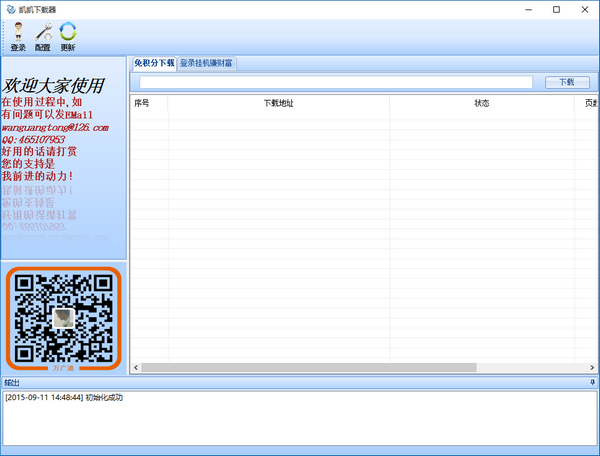This screenshot has height=456, width=600.
Task: Sort by the 下载地址 column header
Action: pos(279,103)
